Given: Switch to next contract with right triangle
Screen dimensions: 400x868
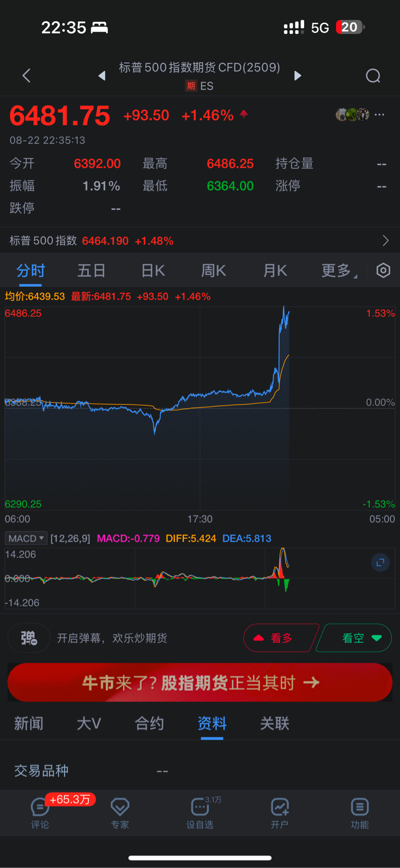Looking at the screenshot, I should [x=297, y=76].
